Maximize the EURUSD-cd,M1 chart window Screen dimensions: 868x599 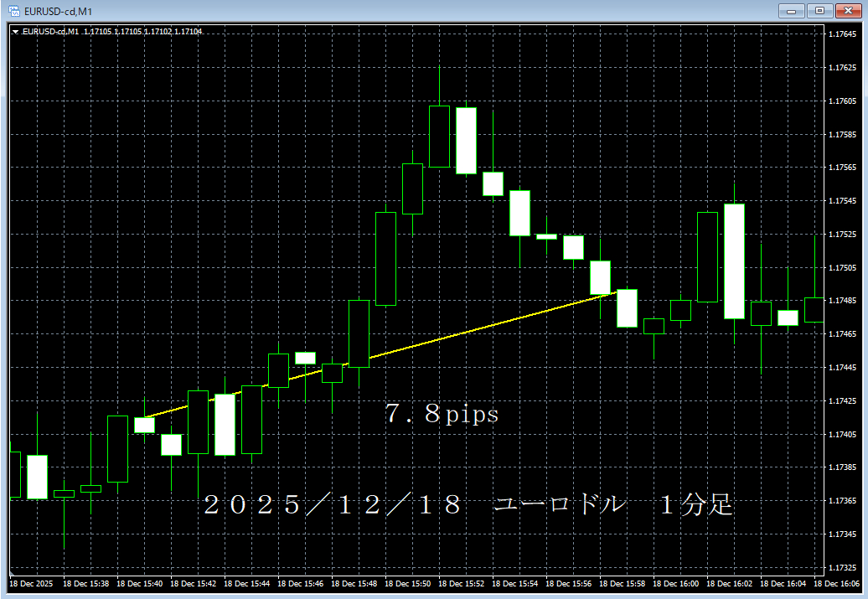point(820,11)
